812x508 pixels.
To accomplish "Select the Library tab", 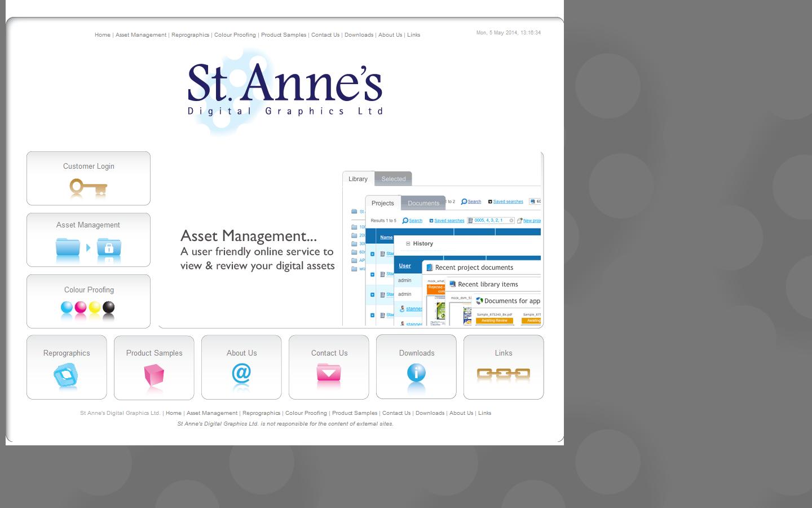I will (358, 179).
